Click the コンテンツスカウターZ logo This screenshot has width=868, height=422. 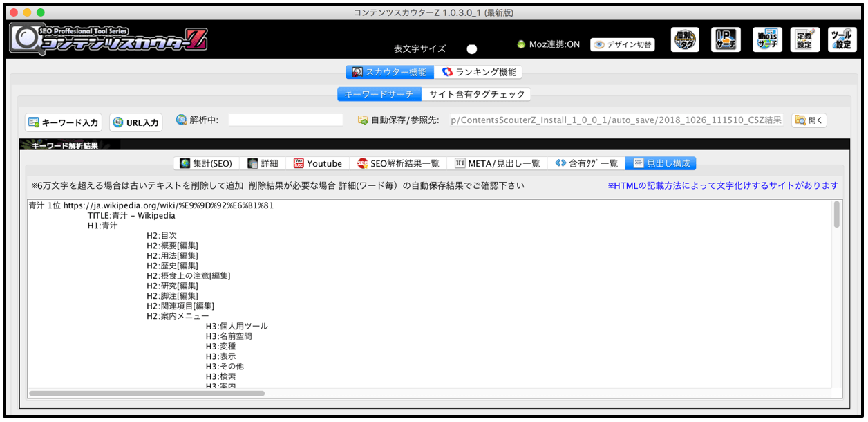[x=108, y=39]
